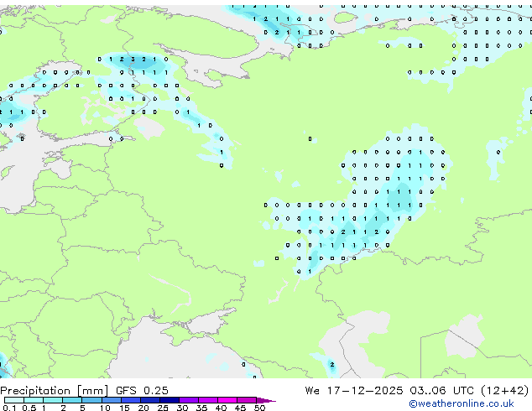Click the "GFS 0.25" model label

pos(142,391)
